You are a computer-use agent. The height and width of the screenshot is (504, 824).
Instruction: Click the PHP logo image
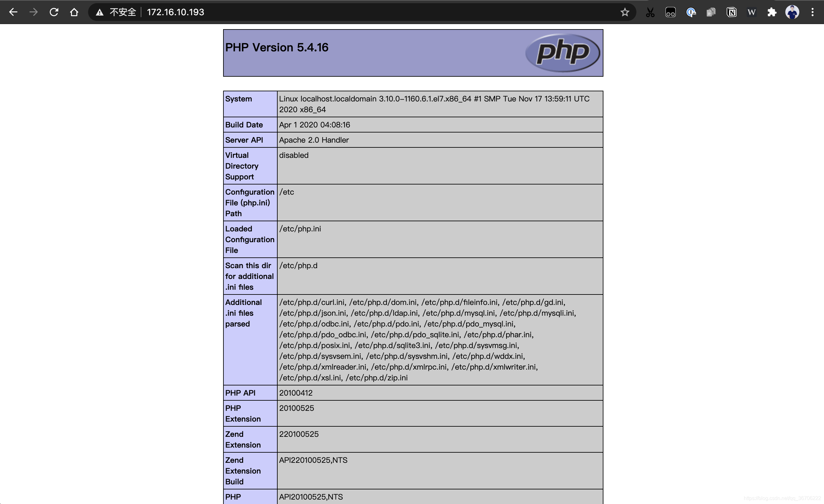[563, 53]
